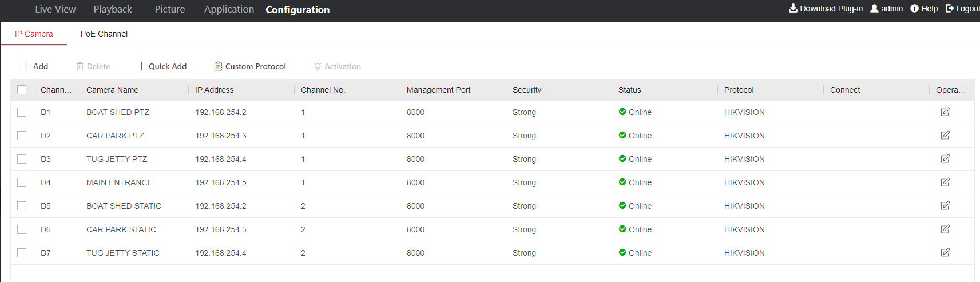Edit the BOAT SHED STATIC camera
Screen dimensions: 980x282
(945, 206)
